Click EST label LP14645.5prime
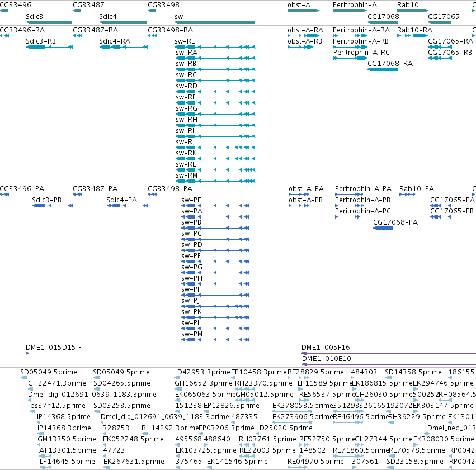476x470 pixels. click(67, 462)
